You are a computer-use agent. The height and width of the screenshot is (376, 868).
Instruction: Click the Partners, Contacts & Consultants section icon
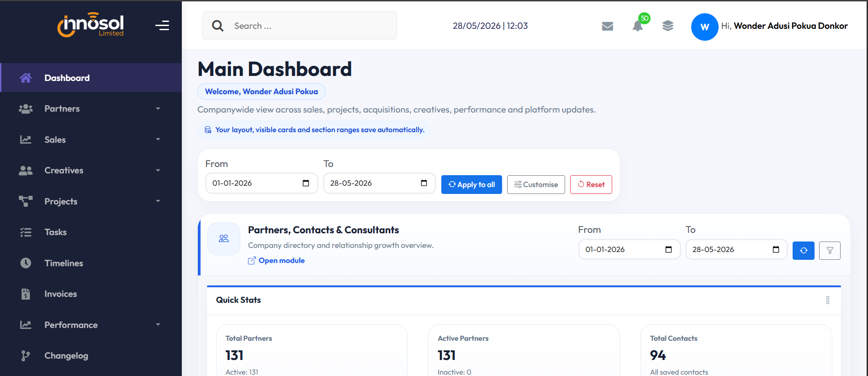(x=224, y=239)
